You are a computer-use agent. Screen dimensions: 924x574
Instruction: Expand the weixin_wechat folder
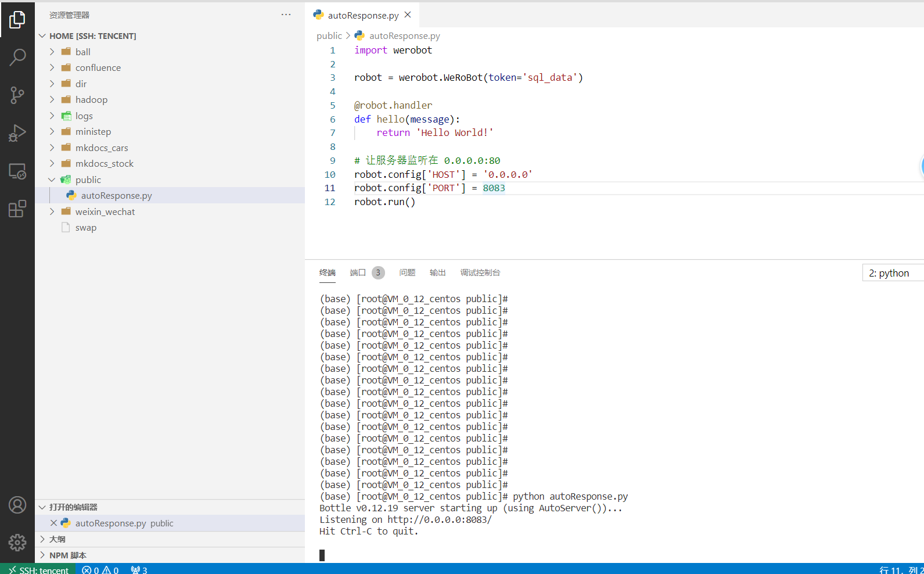point(52,211)
